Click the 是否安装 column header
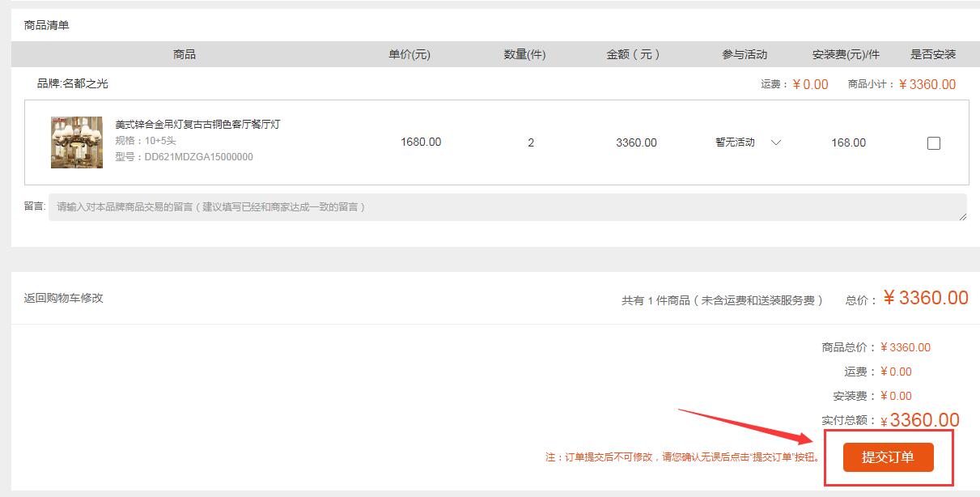This screenshot has height=497, width=980. click(x=933, y=54)
